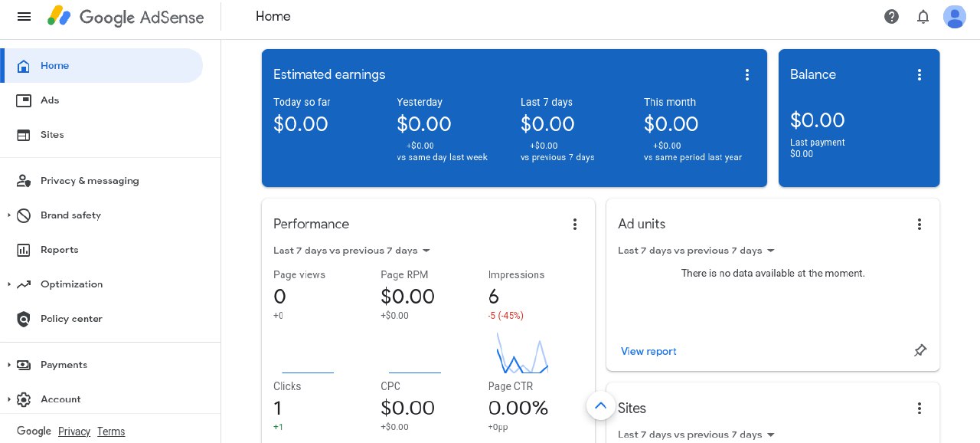Click the View report link
Image resolution: width=980 pixels, height=443 pixels.
click(648, 351)
